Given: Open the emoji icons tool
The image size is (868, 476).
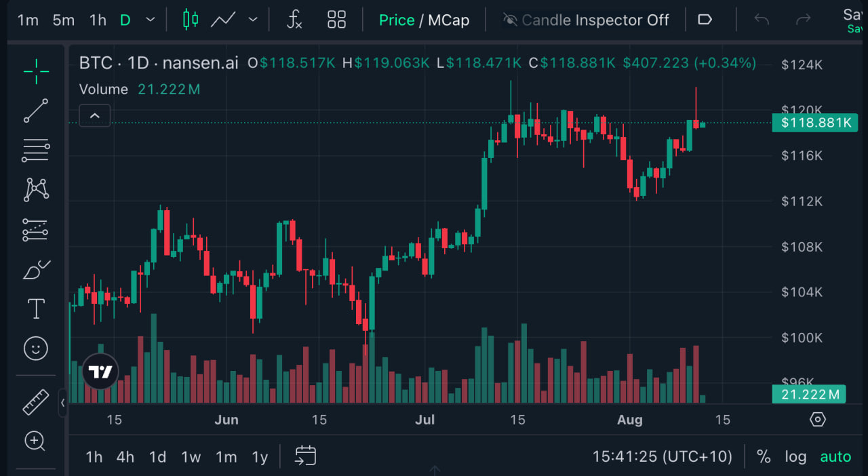Looking at the screenshot, I should point(35,349).
